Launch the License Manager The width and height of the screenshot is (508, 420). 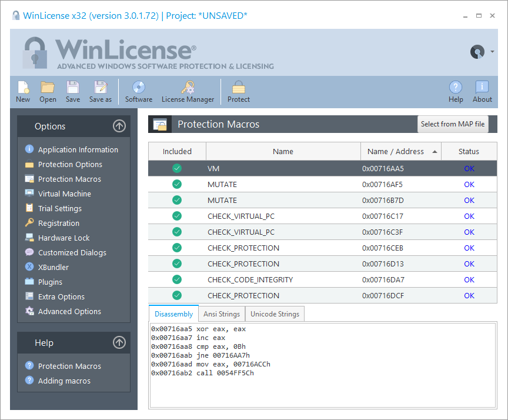tap(188, 92)
